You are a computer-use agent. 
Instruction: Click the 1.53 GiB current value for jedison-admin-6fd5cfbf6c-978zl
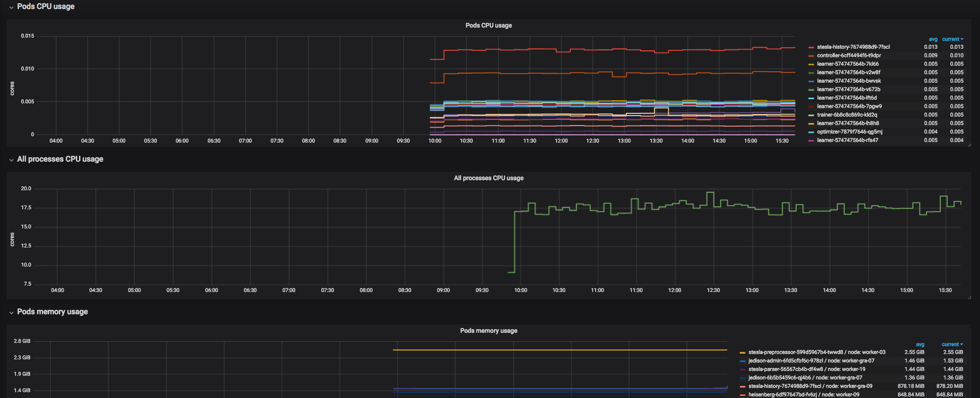(x=953, y=361)
